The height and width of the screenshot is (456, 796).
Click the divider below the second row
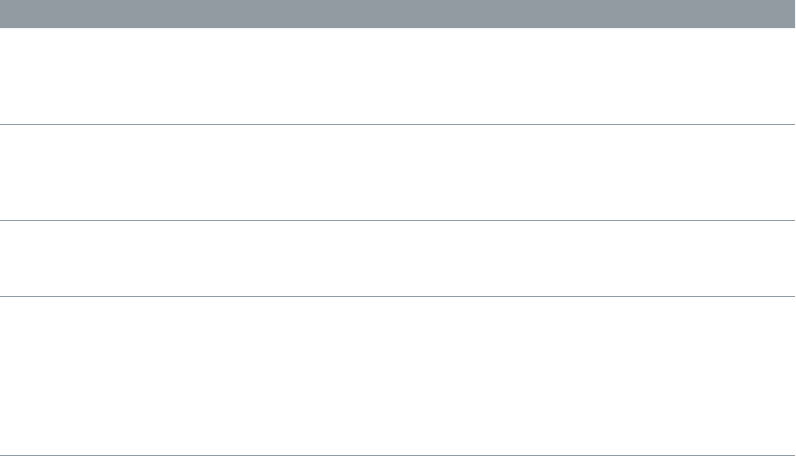398,220
